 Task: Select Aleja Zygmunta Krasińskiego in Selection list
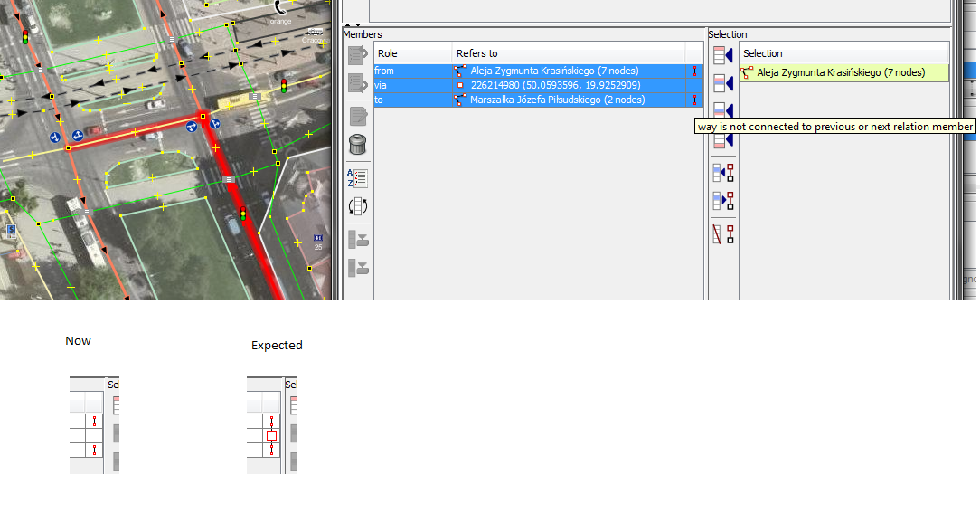(x=841, y=72)
